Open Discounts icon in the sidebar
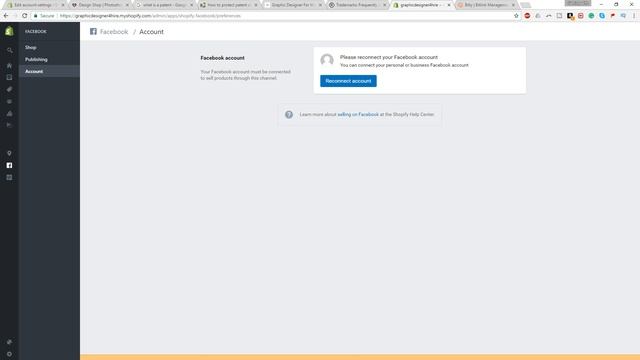 click(9, 125)
